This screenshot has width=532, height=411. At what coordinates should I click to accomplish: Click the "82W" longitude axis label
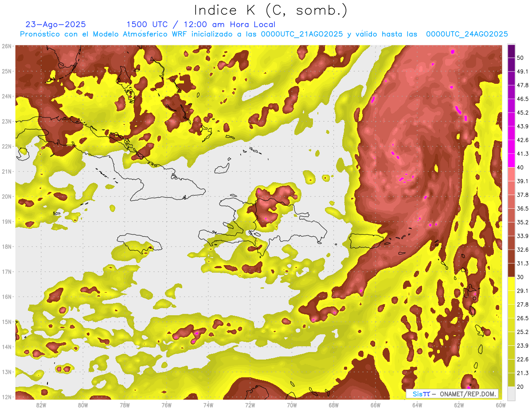(x=41, y=405)
